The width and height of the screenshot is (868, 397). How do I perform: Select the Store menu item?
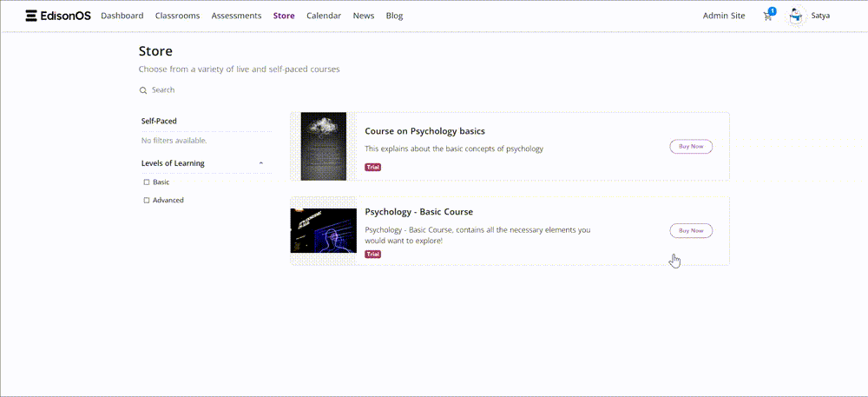pos(284,16)
